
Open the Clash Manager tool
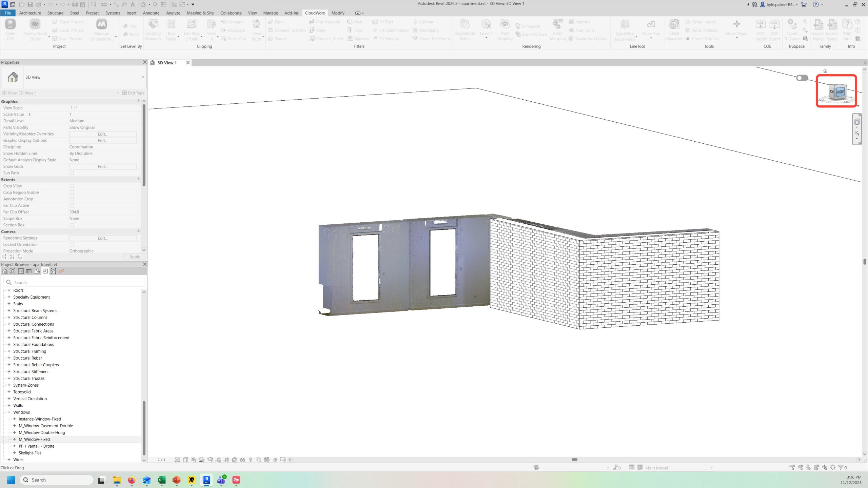(x=674, y=24)
